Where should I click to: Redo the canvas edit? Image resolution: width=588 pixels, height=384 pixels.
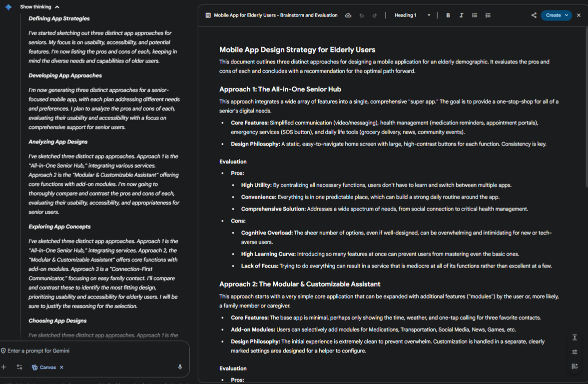[x=374, y=15]
